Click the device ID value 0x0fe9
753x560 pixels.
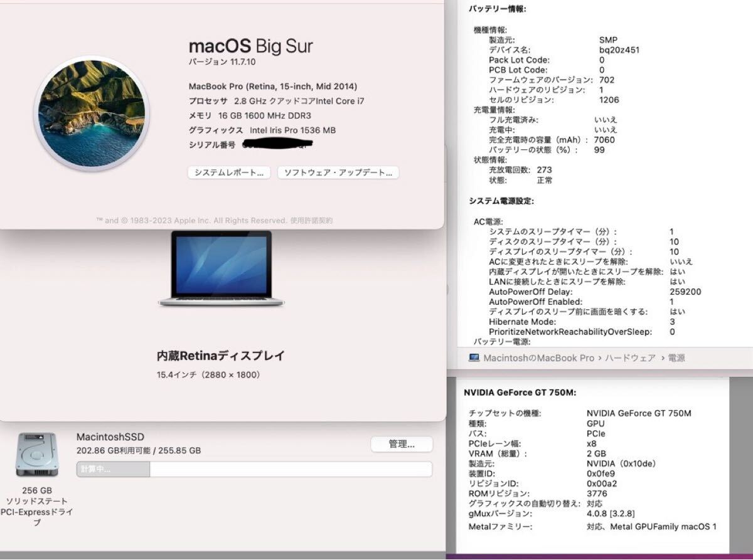click(x=601, y=473)
